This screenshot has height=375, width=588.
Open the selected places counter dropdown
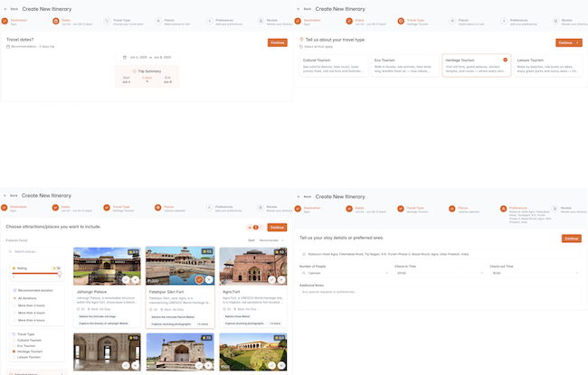pyautogui.click(x=255, y=228)
